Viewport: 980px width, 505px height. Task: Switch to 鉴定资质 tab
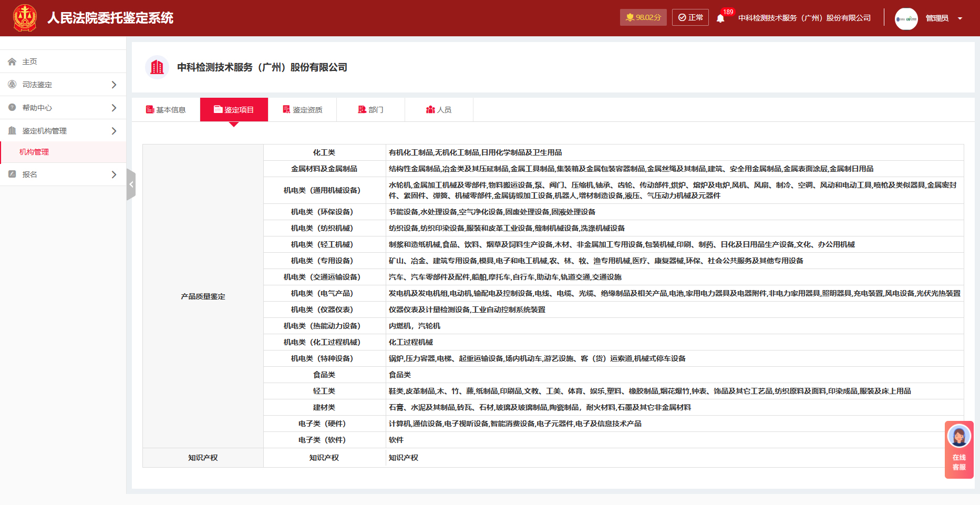pos(302,110)
